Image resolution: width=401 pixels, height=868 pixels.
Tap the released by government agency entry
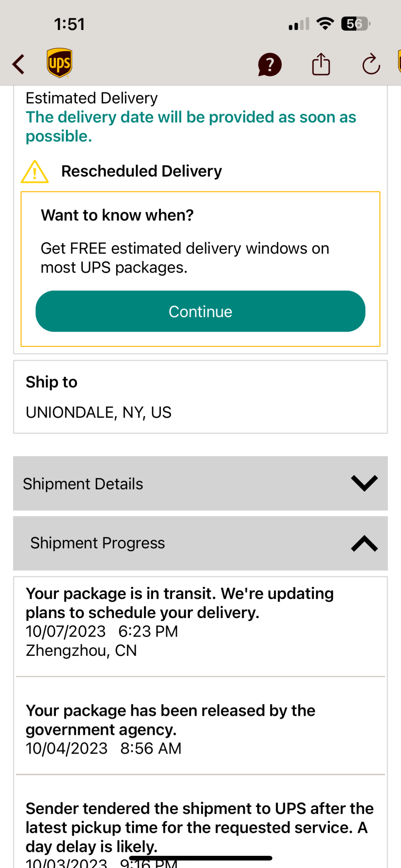200,729
